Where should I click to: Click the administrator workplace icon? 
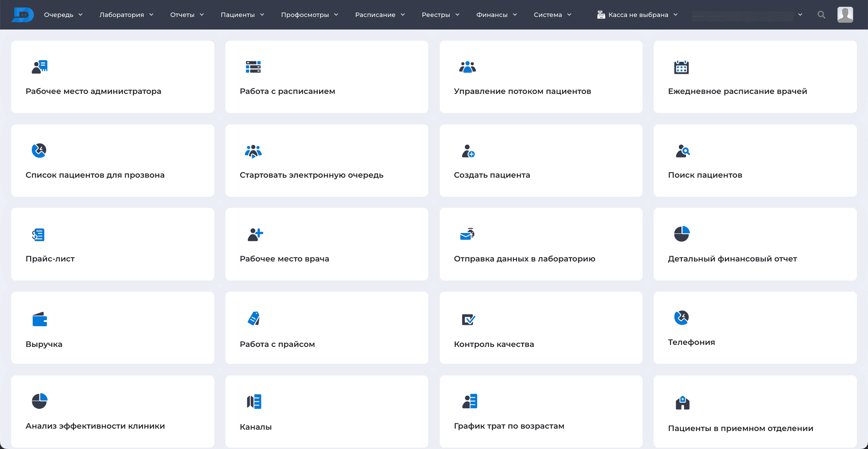click(x=40, y=67)
